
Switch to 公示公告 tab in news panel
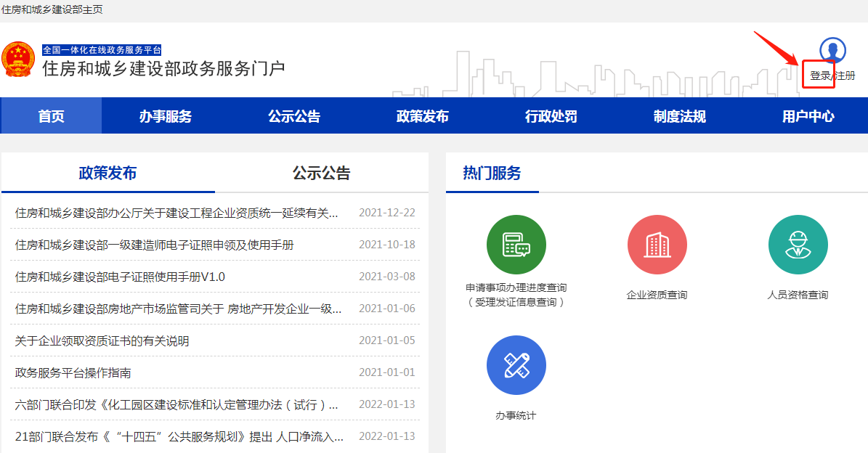pos(321,173)
